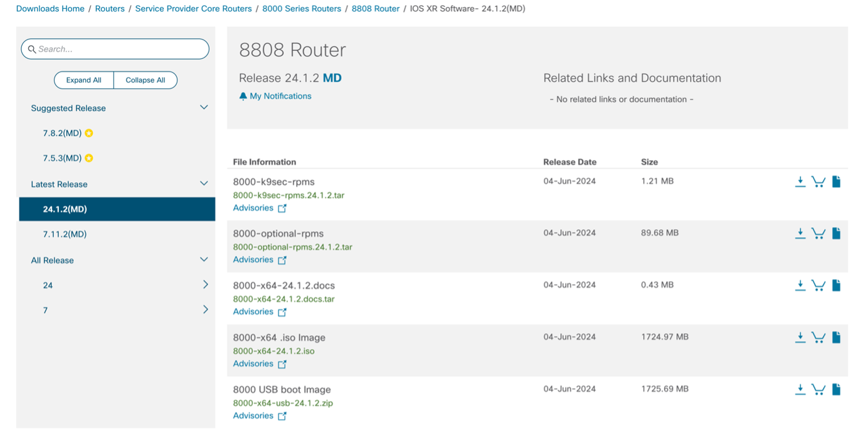
Task: Open the Advisories link for the 8000 USB boot Image
Action: (x=253, y=415)
